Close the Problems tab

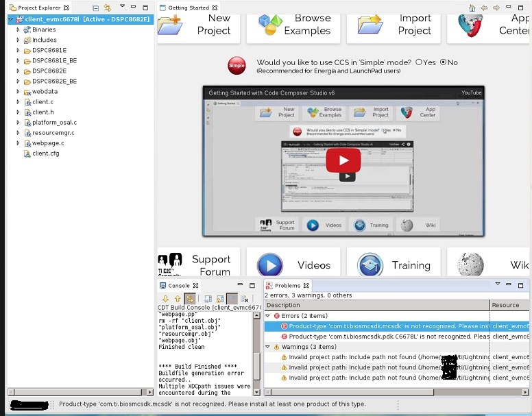click(306, 286)
